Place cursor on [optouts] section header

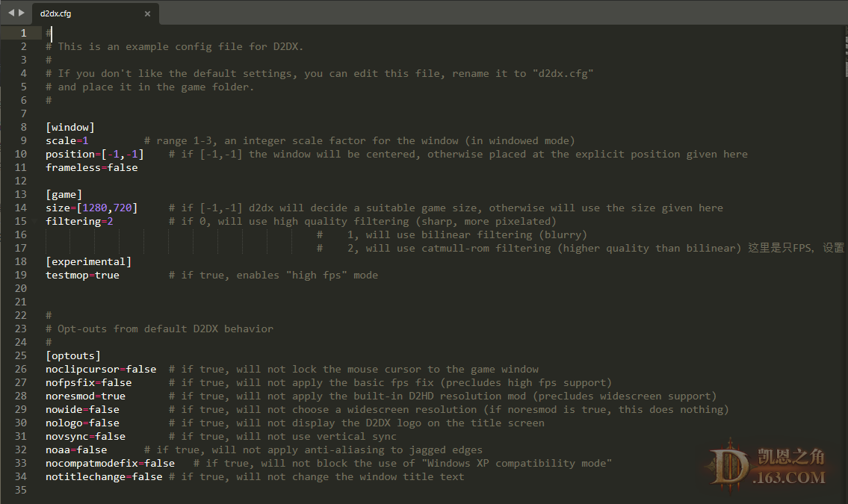73,355
